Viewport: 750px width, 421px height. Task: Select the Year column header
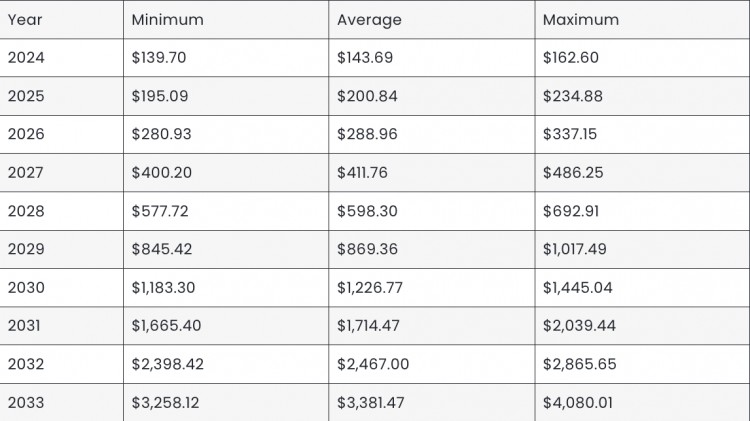pos(61,20)
